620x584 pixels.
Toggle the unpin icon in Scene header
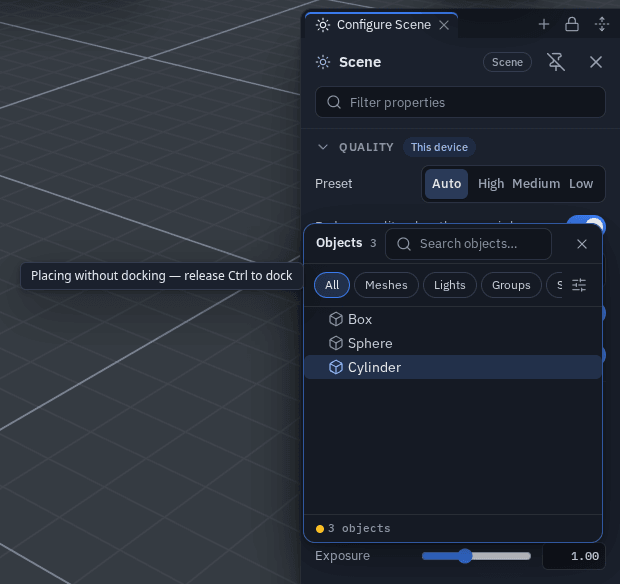pyautogui.click(x=556, y=62)
